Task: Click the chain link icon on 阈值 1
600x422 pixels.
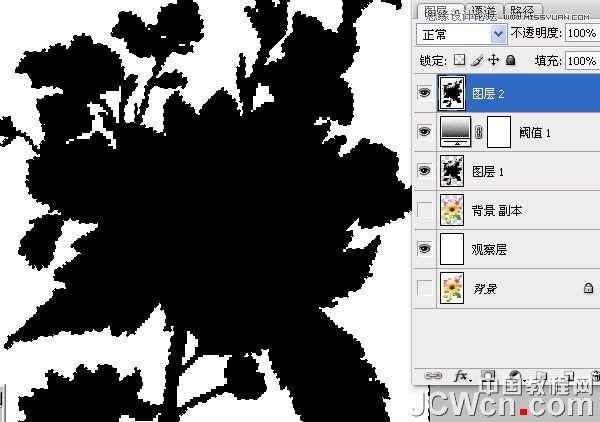Action: pyautogui.click(x=479, y=132)
